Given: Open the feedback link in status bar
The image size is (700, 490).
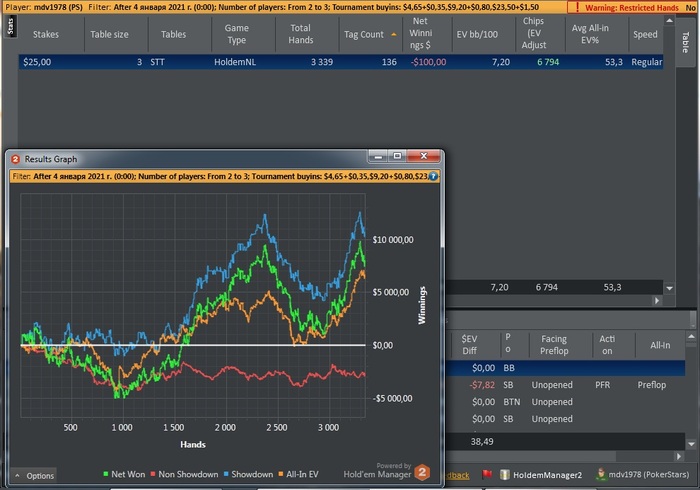Looking at the screenshot, I should click(x=457, y=475).
